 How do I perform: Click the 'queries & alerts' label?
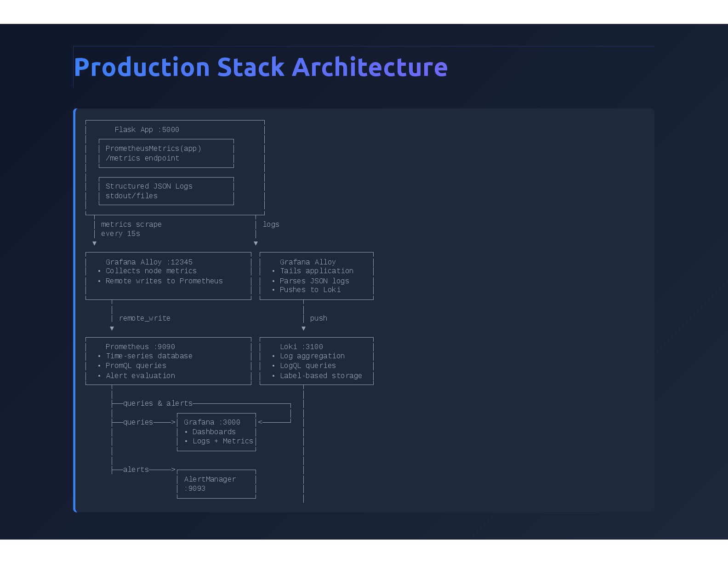(158, 403)
